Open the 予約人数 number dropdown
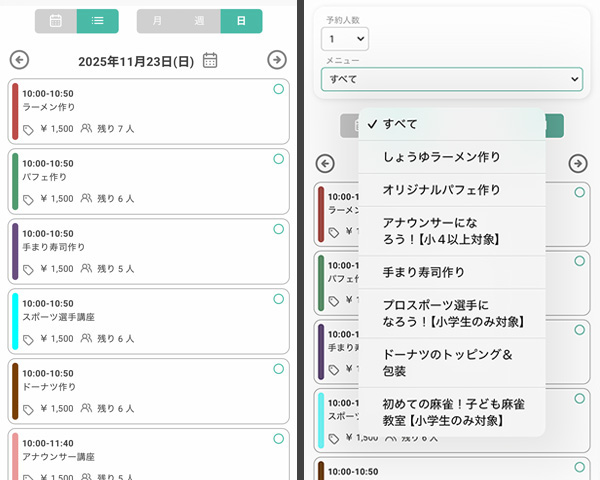The image size is (600, 480). [x=345, y=39]
